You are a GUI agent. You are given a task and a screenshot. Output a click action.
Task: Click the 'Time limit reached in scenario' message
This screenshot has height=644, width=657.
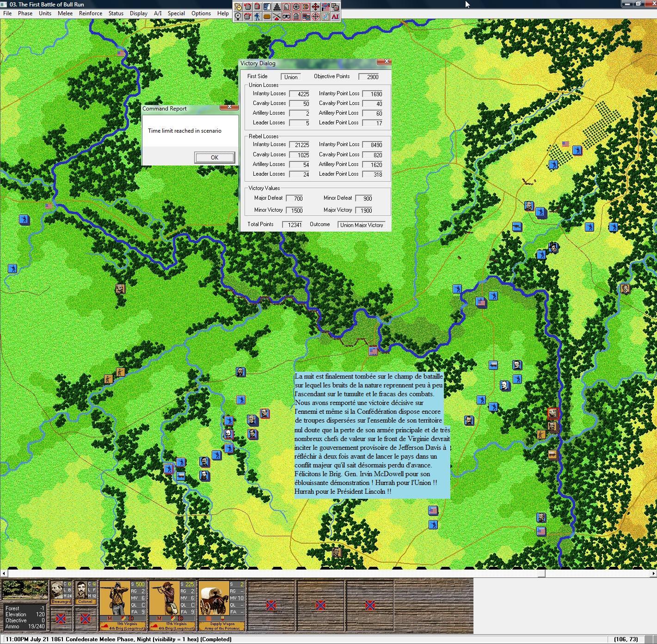184,131
